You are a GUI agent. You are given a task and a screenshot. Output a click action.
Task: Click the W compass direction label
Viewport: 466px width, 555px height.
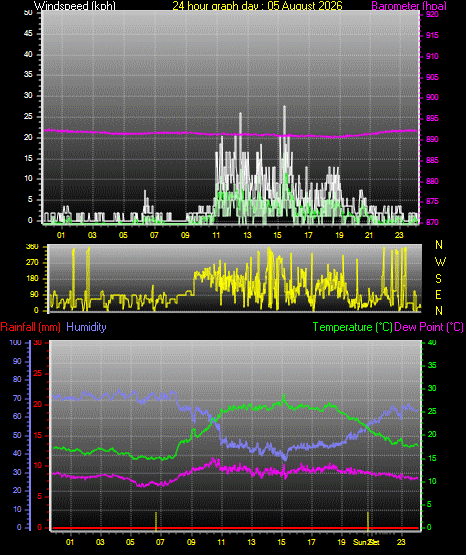(440, 262)
